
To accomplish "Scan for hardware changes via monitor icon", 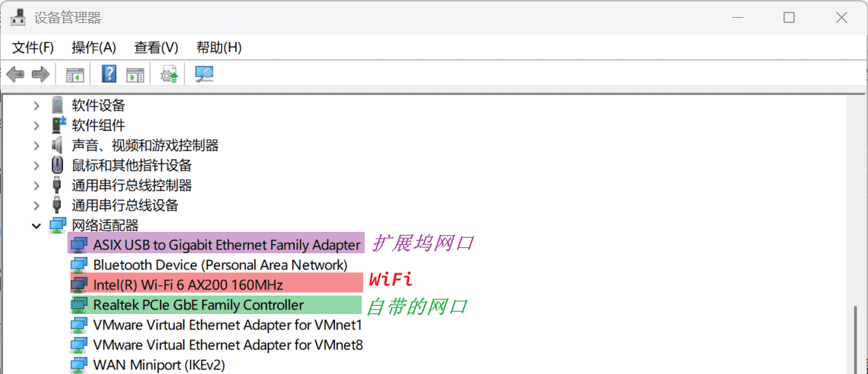I will [x=204, y=74].
